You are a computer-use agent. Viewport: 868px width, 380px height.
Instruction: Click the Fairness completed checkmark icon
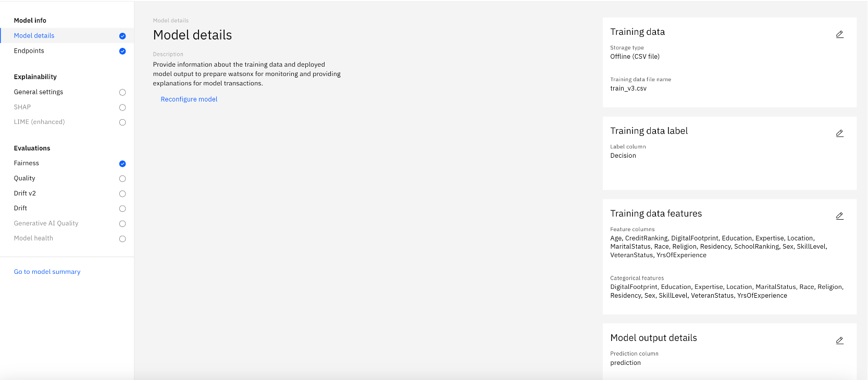click(122, 163)
